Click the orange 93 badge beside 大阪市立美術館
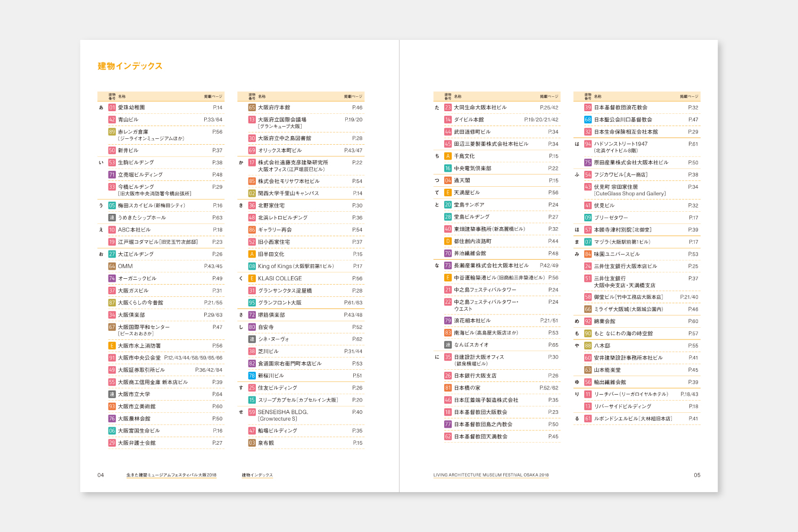Viewport: 798px width, 532px height. (x=112, y=406)
